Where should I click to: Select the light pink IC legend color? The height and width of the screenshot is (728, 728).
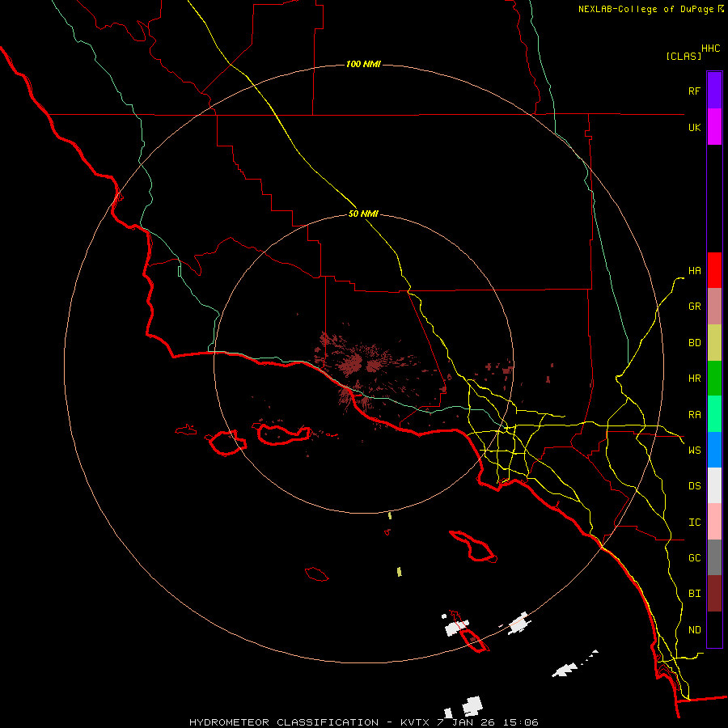tap(714, 522)
